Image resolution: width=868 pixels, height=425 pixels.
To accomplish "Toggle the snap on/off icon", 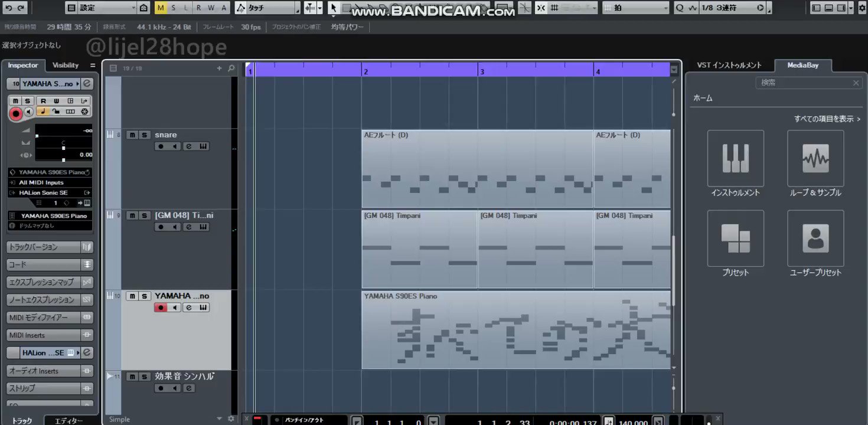I will pyautogui.click(x=541, y=8).
